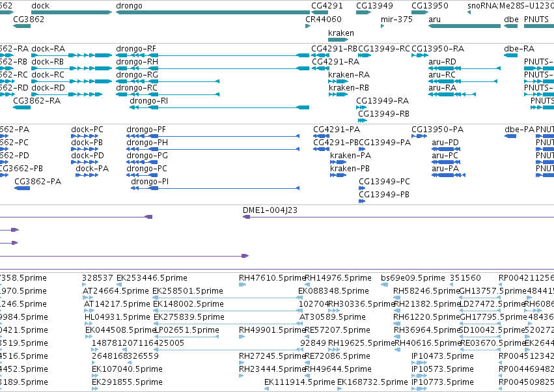Image resolution: width=554 pixels, height=392 pixels.
Task: Select the CG4291-PA protein
Action: point(321,136)
